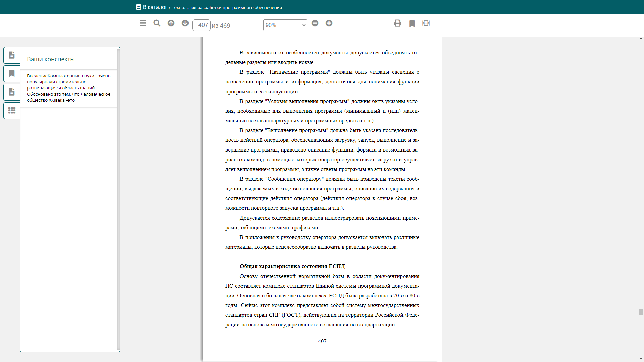Open the third document tab in sidebar
Image resolution: width=644 pixels, height=362 pixels.
[x=12, y=92]
